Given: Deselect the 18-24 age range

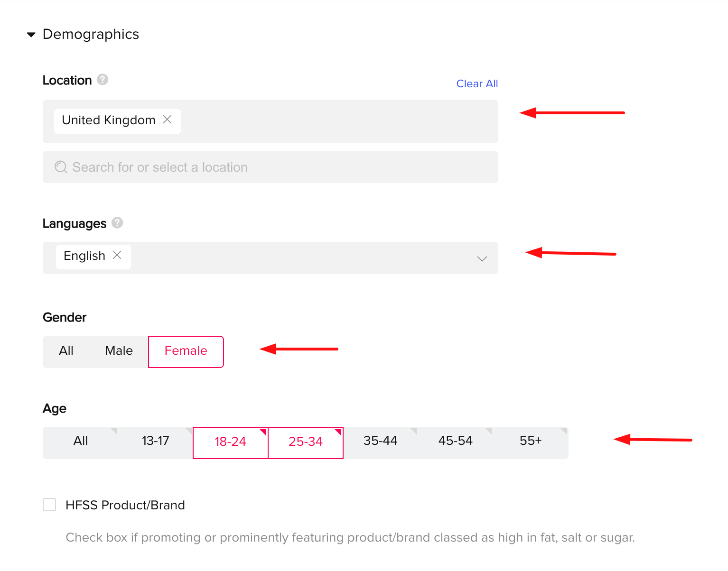Looking at the screenshot, I should [231, 442].
